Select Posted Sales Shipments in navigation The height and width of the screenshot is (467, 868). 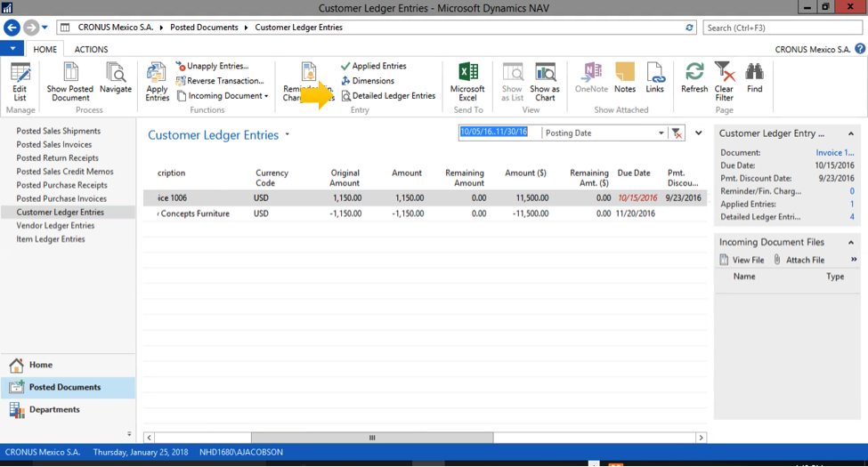58,131
